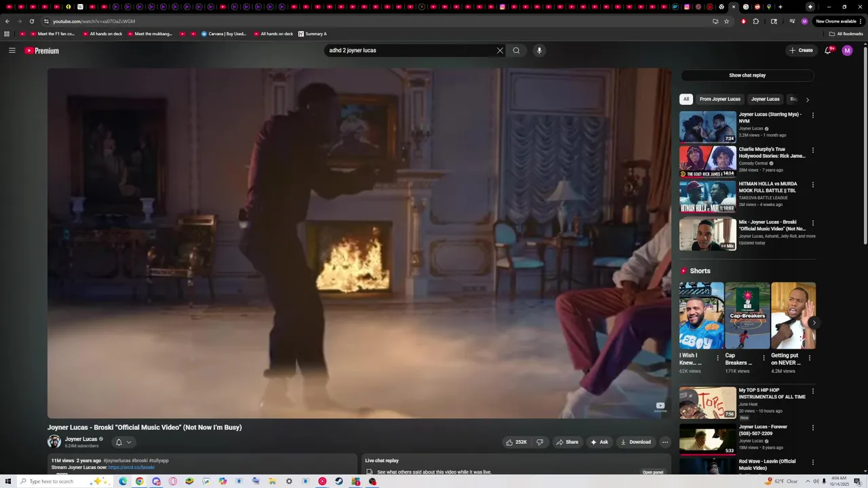Open options for I Wish I Knew short

tap(717, 358)
